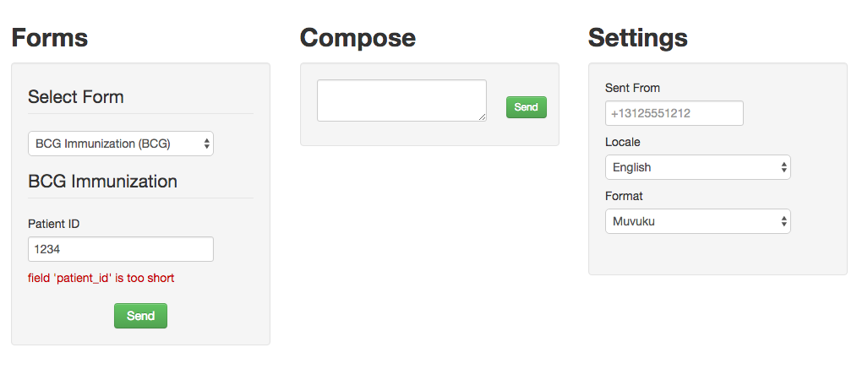
Task: Click the red 'patient_id' too short error
Action: (101, 279)
